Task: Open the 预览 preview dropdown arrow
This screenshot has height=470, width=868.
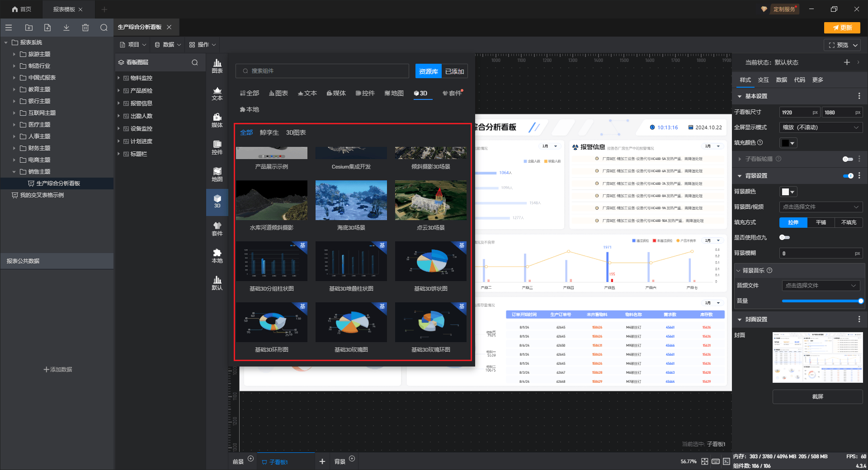Action: click(x=855, y=45)
